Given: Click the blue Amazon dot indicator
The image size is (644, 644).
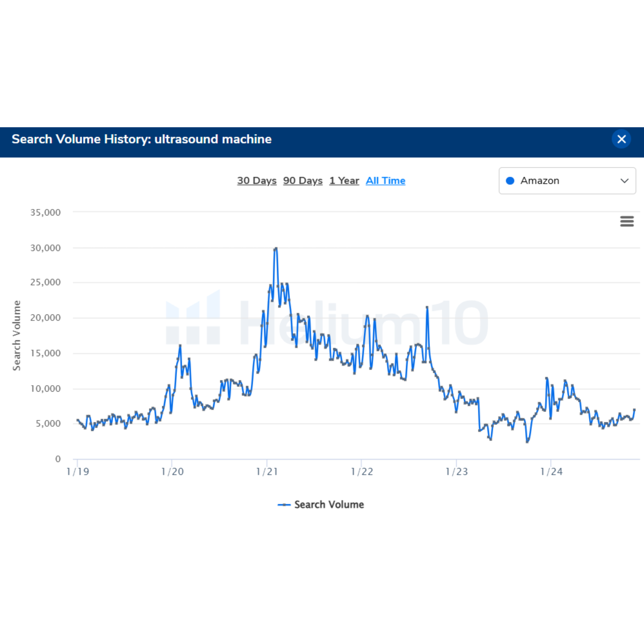Looking at the screenshot, I should click(x=510, y=181).
